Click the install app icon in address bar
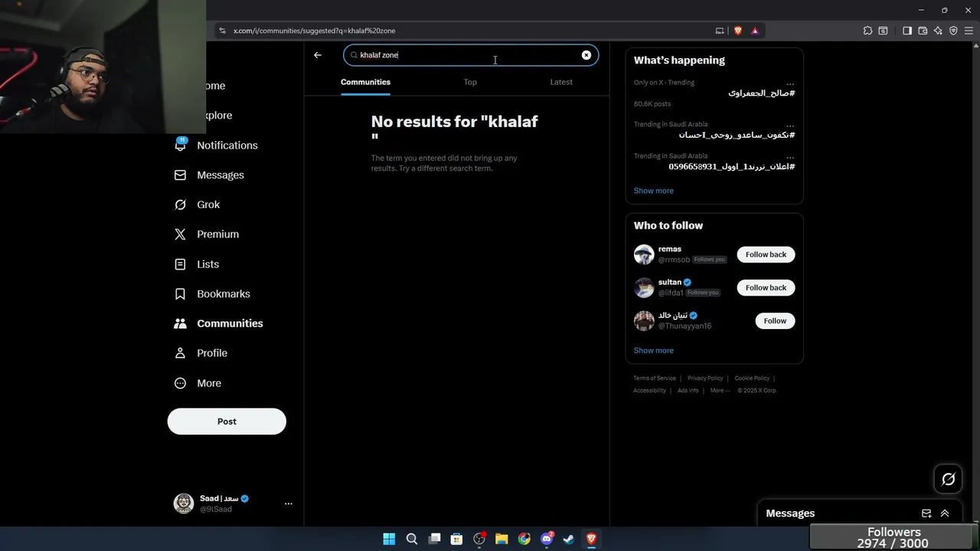 (x=720, y=31)
